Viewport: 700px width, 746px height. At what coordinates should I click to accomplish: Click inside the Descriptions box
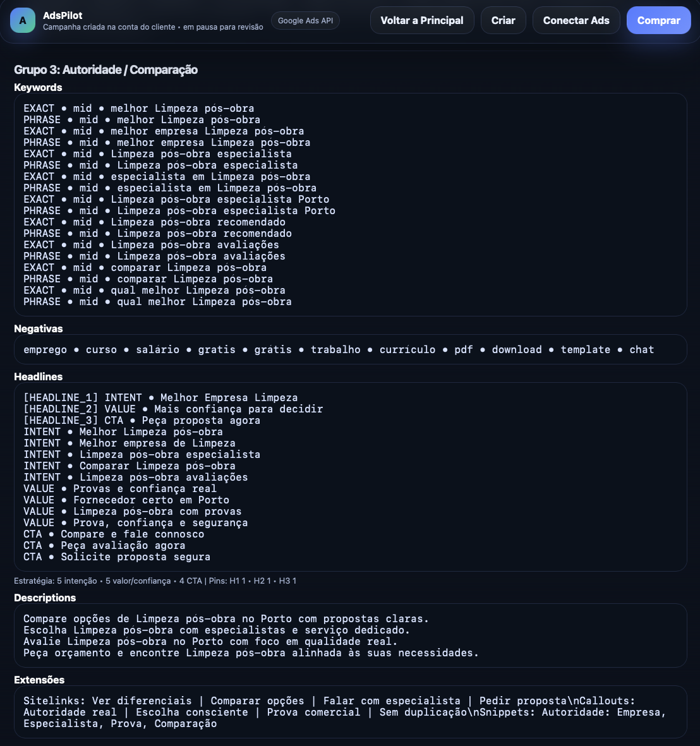tap(350, 635)
